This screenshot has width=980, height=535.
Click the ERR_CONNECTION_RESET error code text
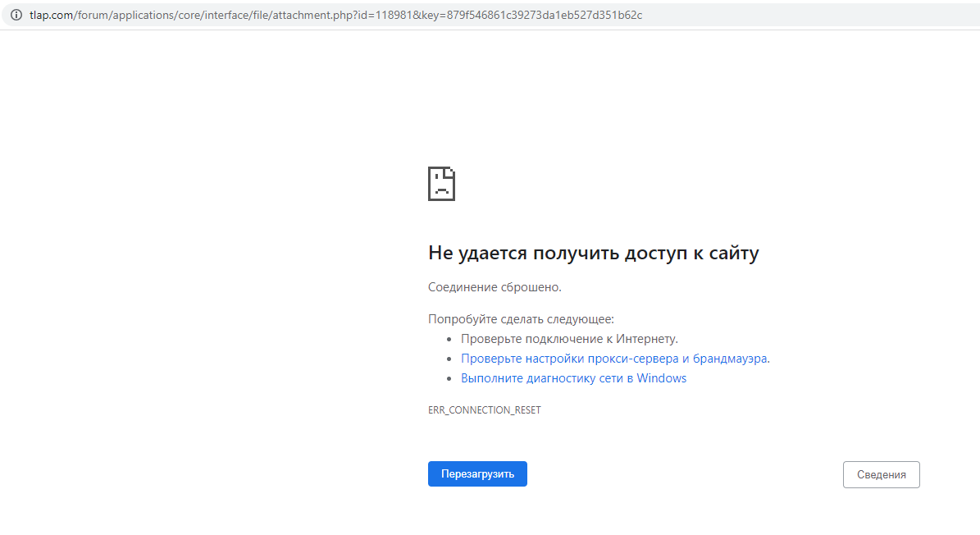pos(485,410)
